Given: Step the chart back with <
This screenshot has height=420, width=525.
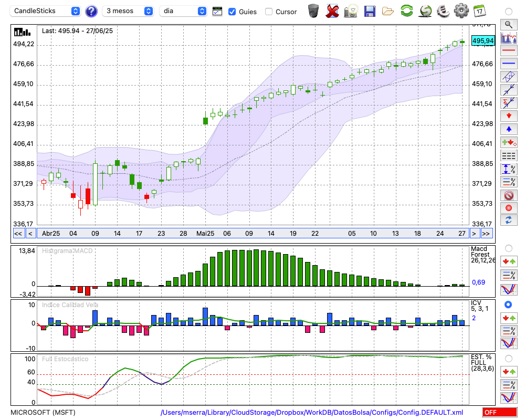Looking at the screenshot, I should (30, 234).
